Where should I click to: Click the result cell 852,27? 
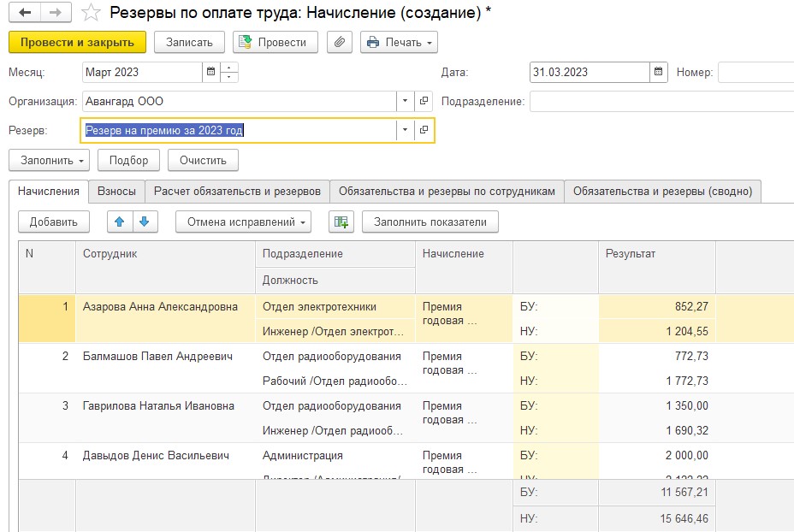(657, 307)
